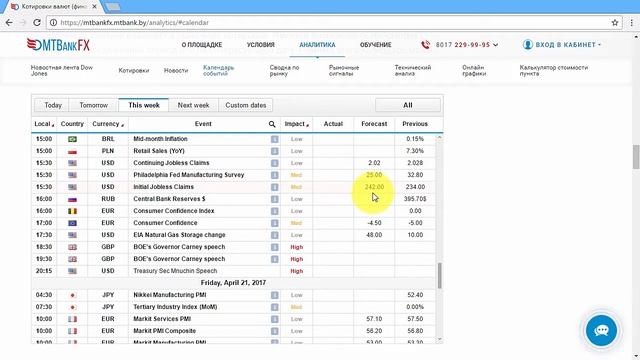Open Календарь событий link
640x360 pixels.
click(218, 71)
